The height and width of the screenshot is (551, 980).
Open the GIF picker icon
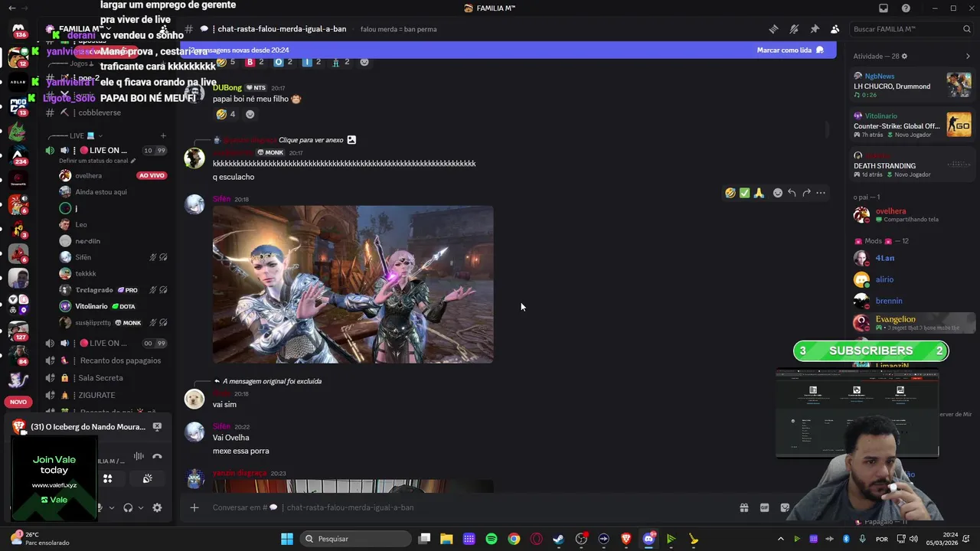click(764, 507)
